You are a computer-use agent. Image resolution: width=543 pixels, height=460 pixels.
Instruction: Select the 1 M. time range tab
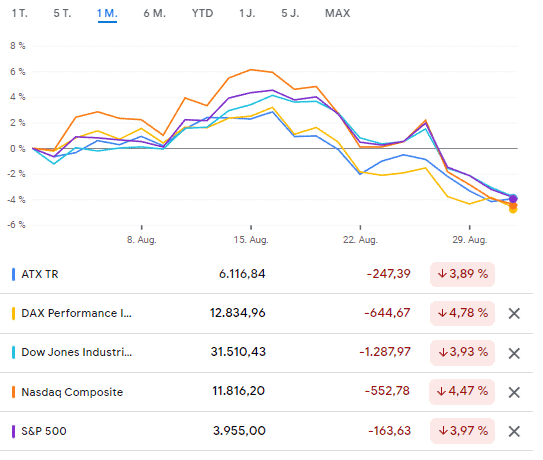(x=107, y=13)
